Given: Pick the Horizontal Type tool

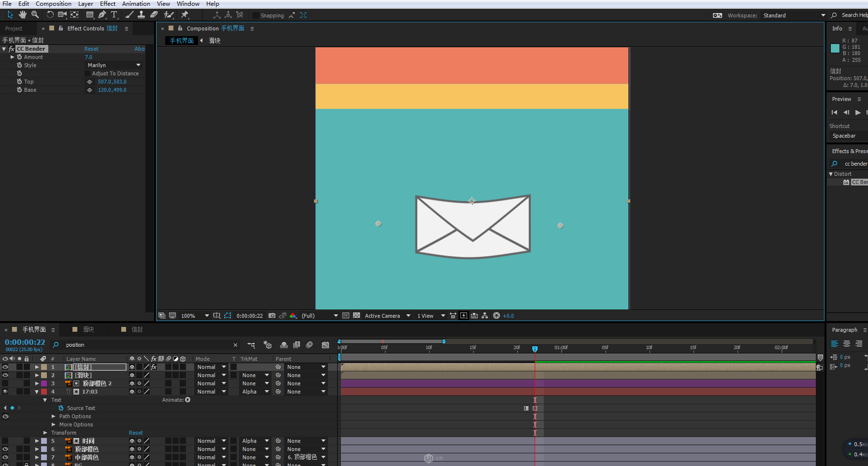Looking at the screenshot, I should click(x=114, y=15).
